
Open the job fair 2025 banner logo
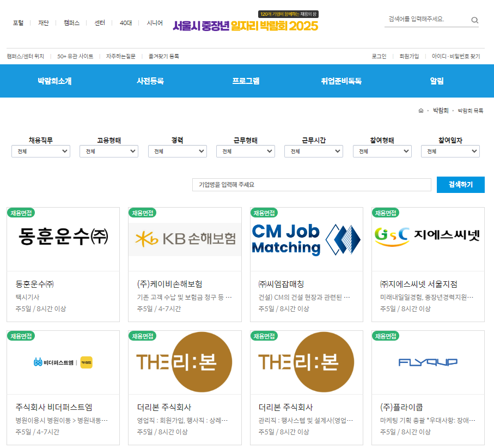(x=246, y=21)
